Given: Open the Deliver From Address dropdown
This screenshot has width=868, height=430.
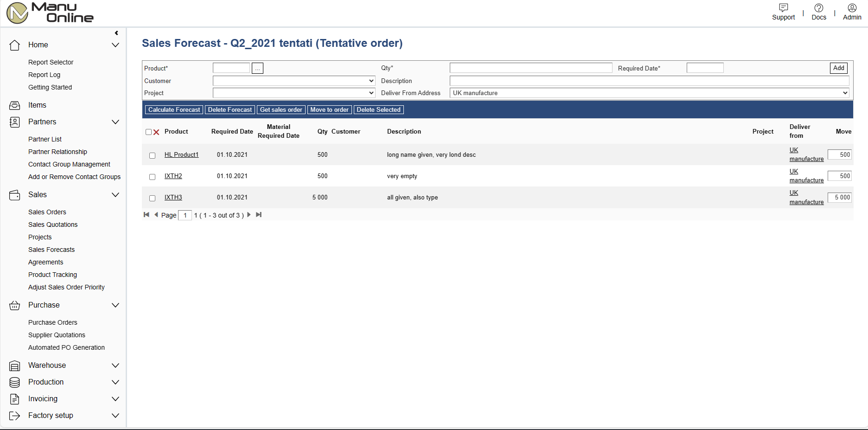Looking at the screenshot, I should click(649, 93).
